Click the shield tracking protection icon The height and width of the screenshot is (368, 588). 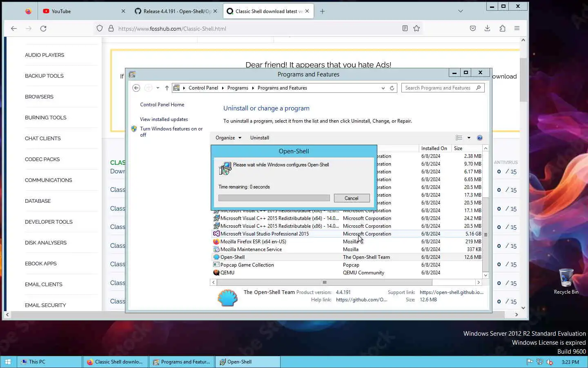(100, 29)
